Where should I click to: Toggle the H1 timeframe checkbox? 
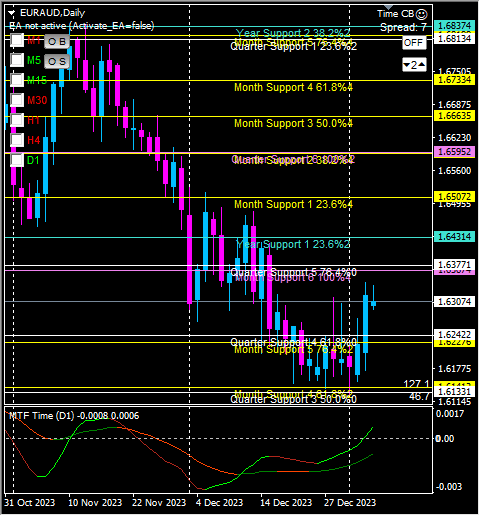point(17,120)
